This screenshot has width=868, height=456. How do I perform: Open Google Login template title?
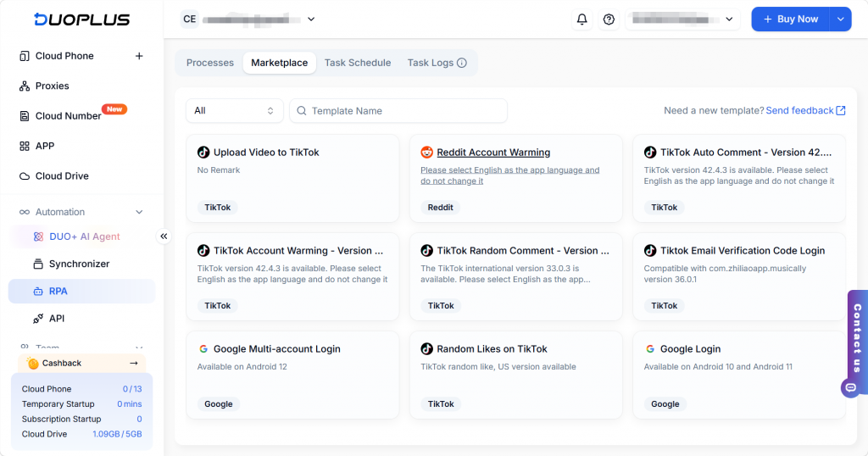[x=690, y=348]
